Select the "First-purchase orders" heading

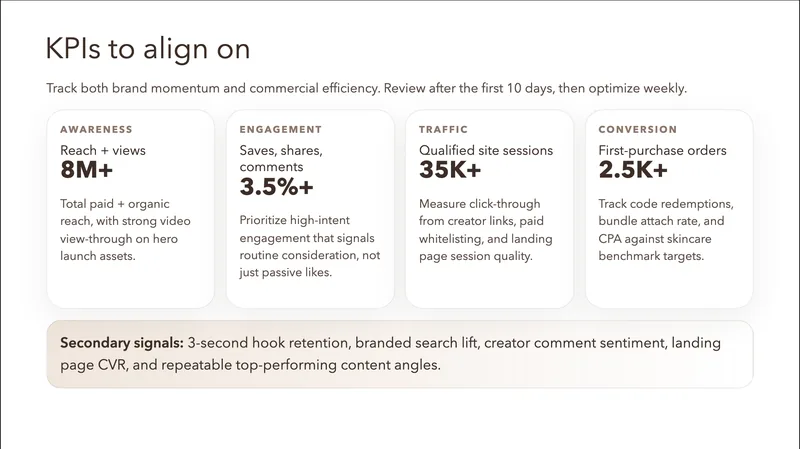pos(662,150)
